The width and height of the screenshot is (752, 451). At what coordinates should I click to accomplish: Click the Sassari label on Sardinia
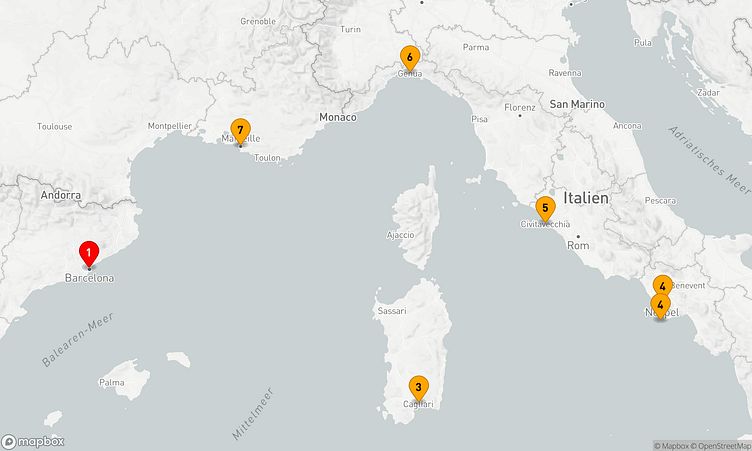[x=391, y=311]
